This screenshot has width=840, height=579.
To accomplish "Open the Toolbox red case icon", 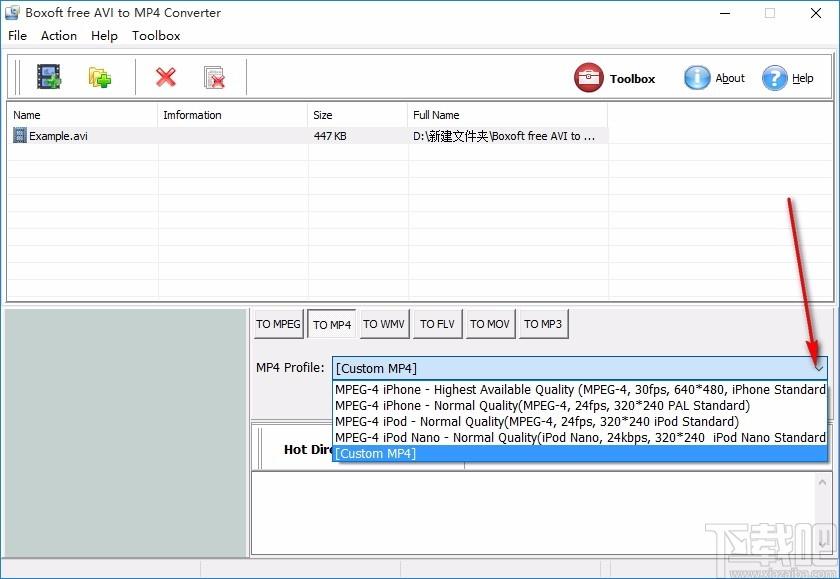I will point(588,78).
